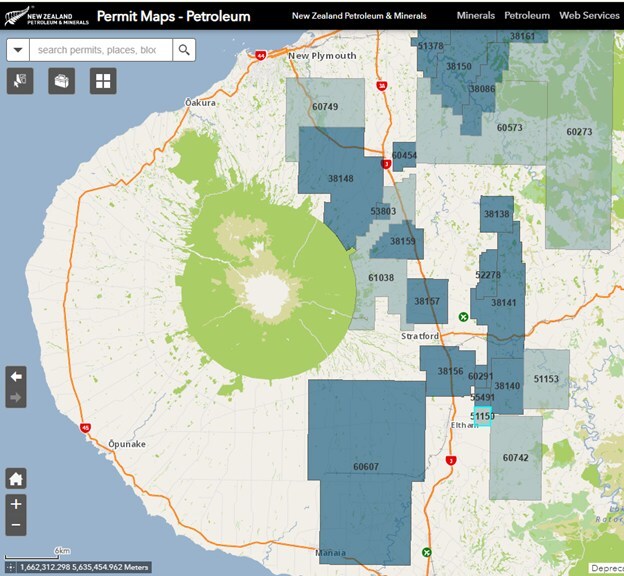Open the Web Services link
624x576 pixels.
(x=589, y=16)
